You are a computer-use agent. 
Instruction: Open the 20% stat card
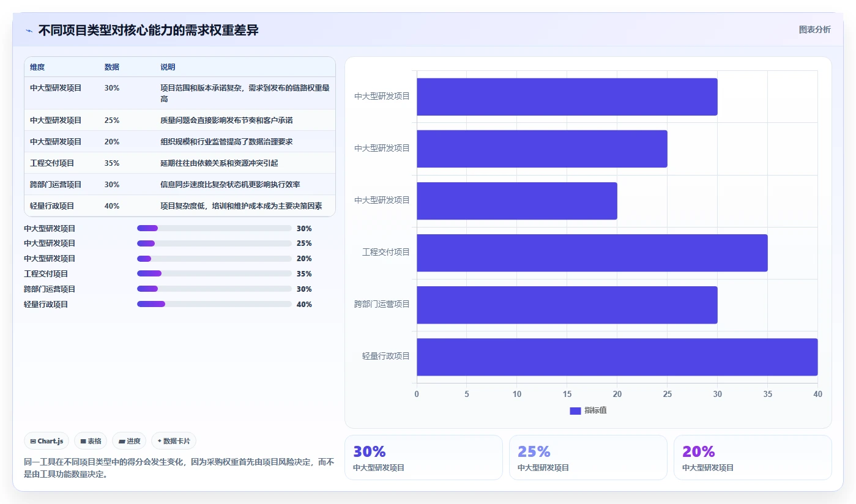click(753, 458)
